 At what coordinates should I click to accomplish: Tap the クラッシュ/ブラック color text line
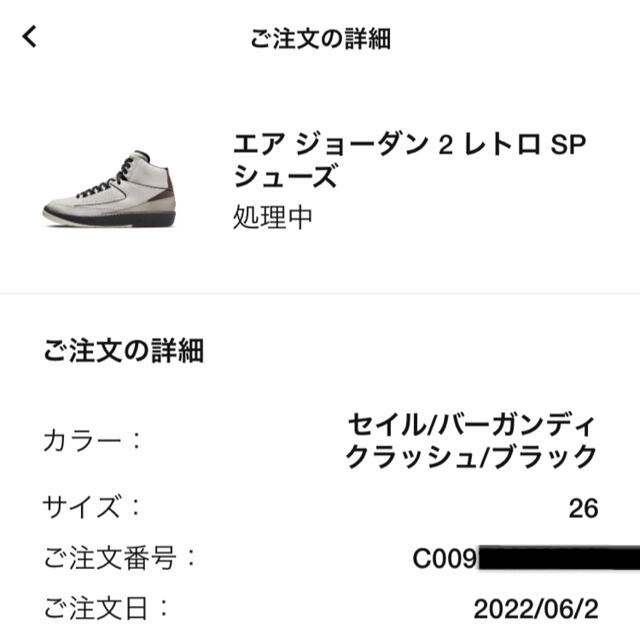472,456
